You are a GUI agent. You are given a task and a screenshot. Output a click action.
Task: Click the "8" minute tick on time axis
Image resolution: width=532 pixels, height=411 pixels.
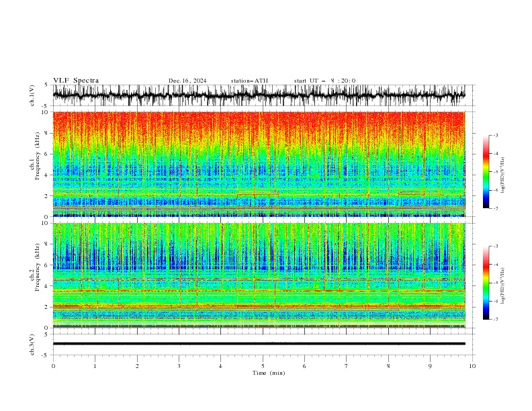(388, 366)
